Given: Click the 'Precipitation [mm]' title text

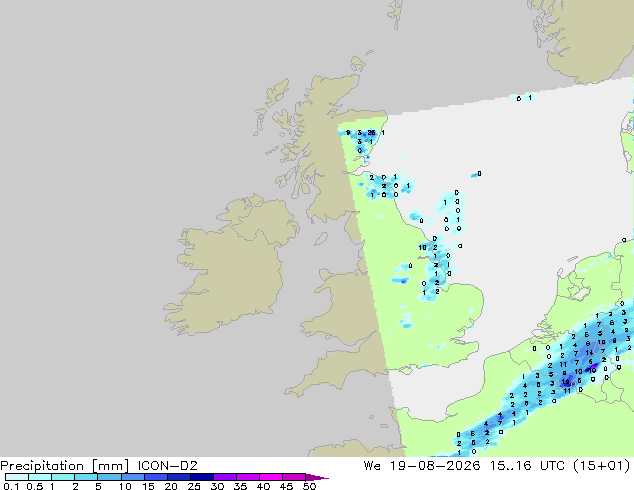Looking at the screenshot, I should point(65,466).
